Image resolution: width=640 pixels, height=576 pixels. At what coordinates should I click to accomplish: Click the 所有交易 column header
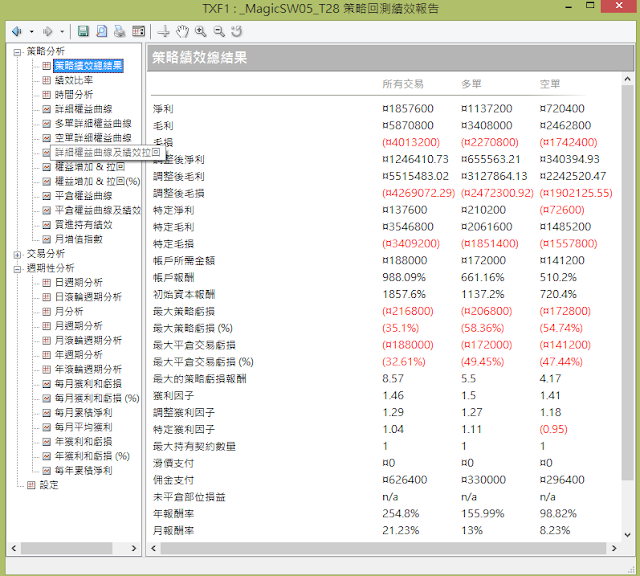[x=403, y=84]
